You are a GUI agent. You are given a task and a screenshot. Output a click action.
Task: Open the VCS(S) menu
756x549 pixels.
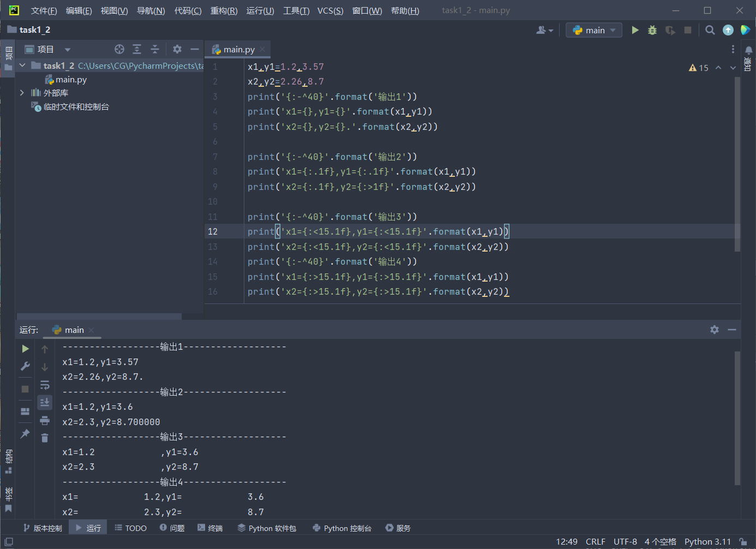331,10
